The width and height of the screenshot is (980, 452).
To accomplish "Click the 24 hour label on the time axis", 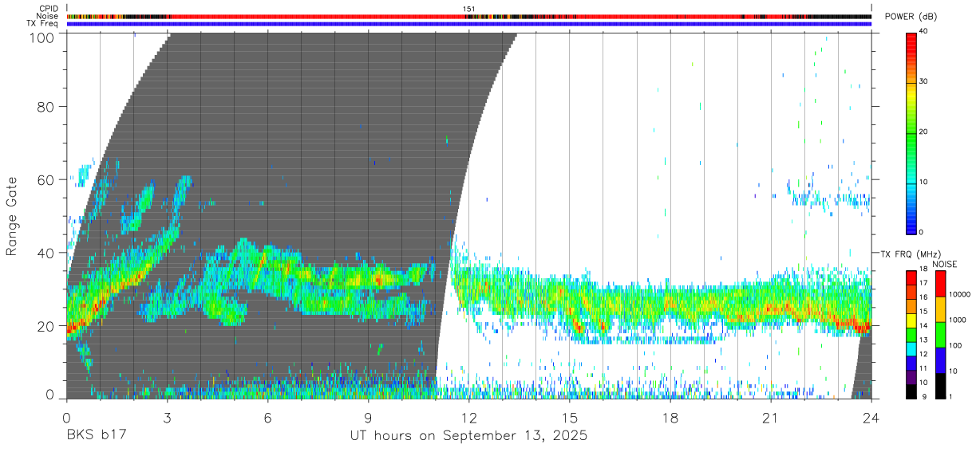I will [871, 418].
